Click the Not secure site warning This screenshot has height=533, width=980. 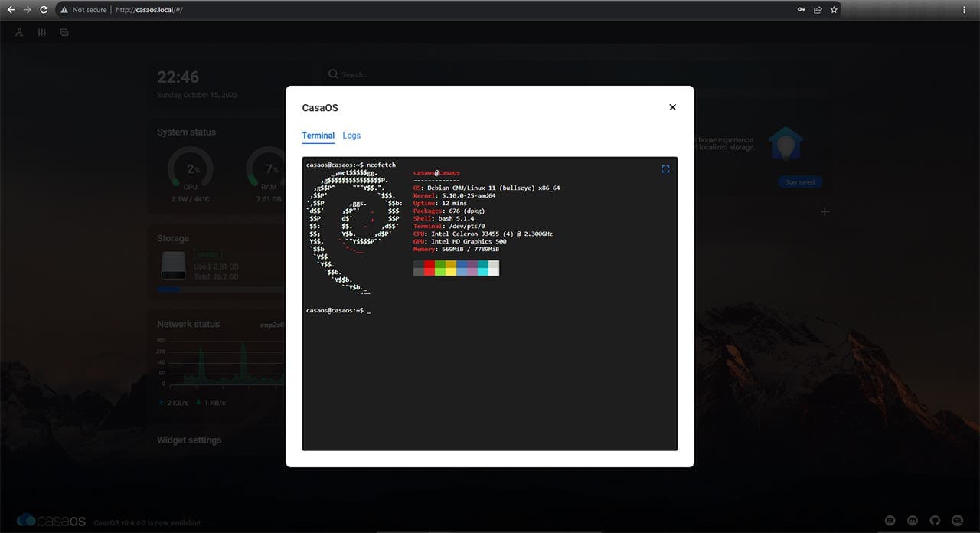tap(83, 10)
